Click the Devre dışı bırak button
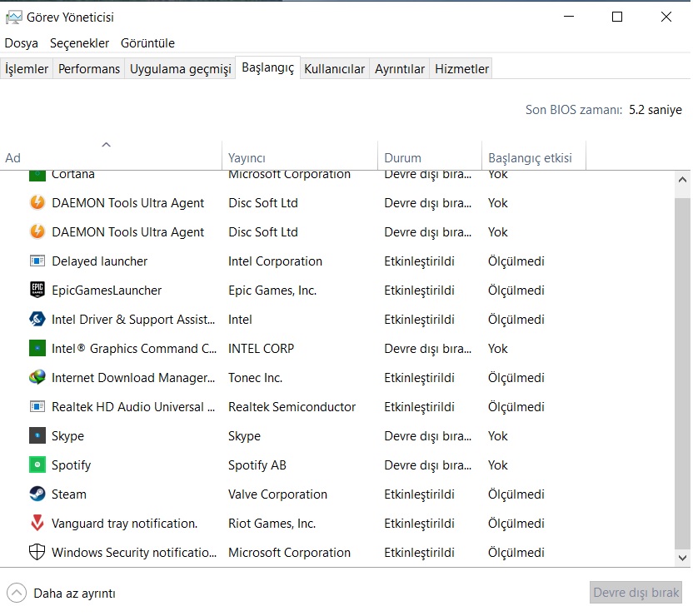Image resolution: width=693 pixels, height=616 pixels. click(636, 593)
